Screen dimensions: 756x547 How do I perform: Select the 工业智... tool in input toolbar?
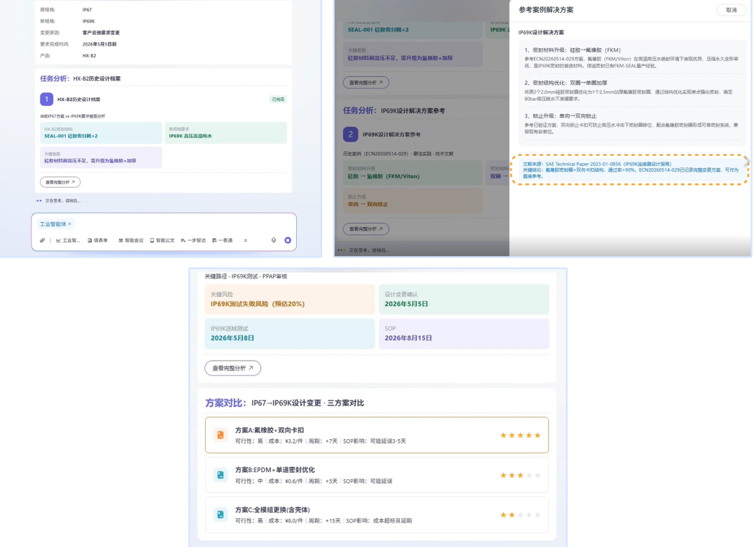click(x=68, y=240)
